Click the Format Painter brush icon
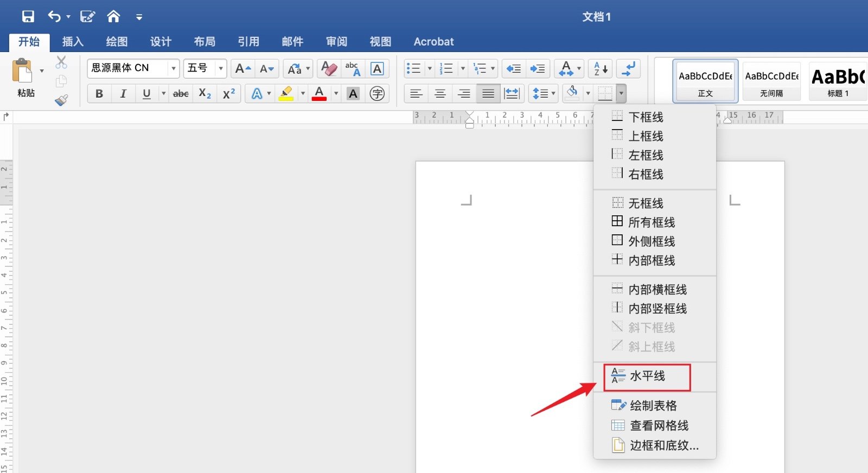 [61, 100]
